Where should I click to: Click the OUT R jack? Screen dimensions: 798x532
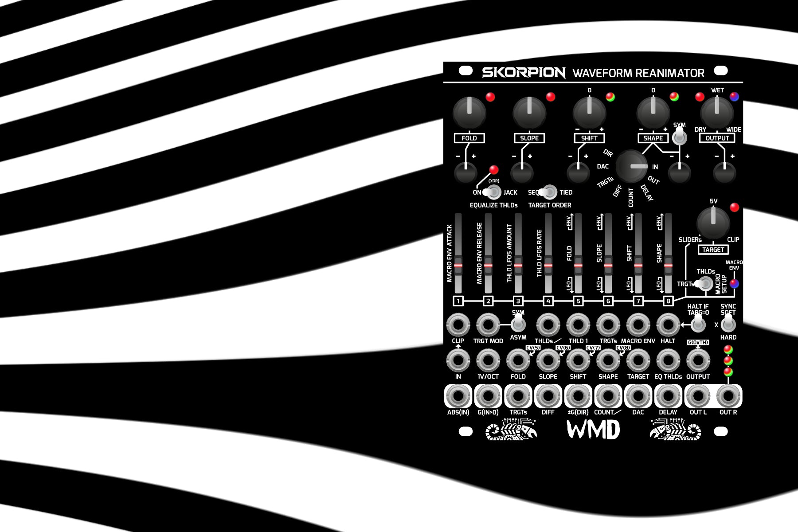[x=728, y=396]
